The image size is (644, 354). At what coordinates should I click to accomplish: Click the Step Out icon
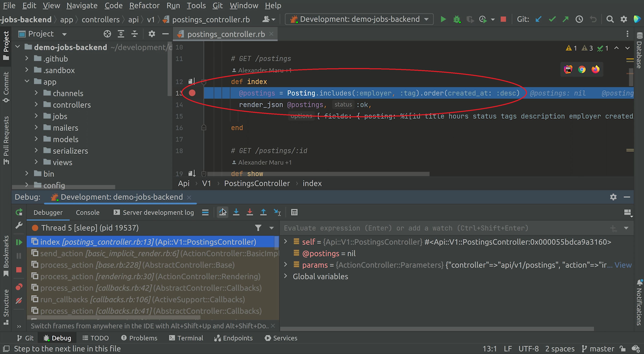[263, 212]
